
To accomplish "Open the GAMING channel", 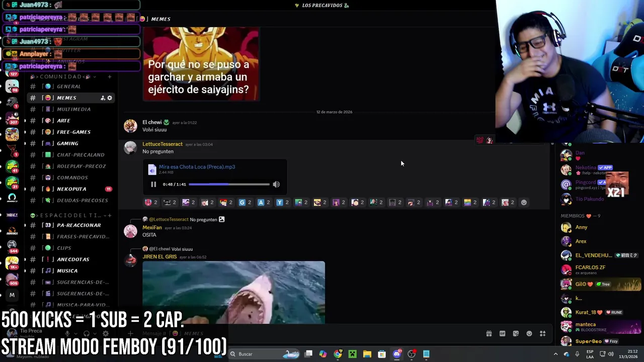I will (71, 143).
